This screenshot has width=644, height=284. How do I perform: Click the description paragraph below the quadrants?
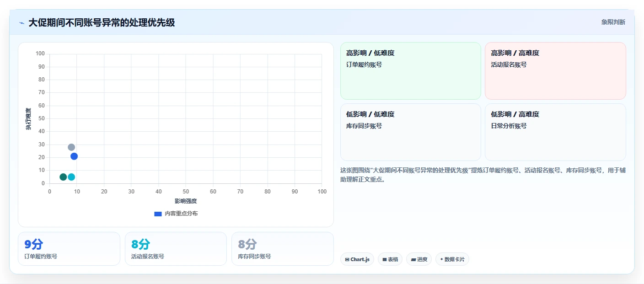click(x=483, y=175)
